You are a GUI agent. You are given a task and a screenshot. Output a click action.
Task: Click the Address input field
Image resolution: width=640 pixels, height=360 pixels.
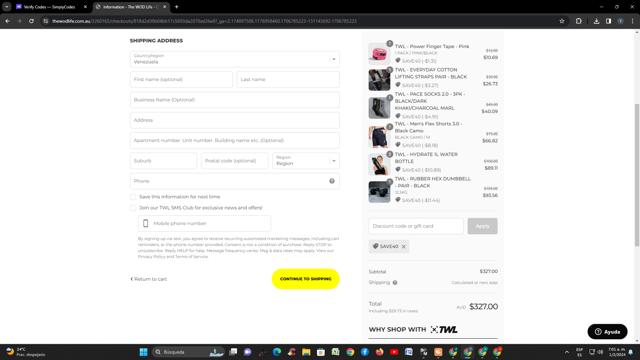[235, 120]
